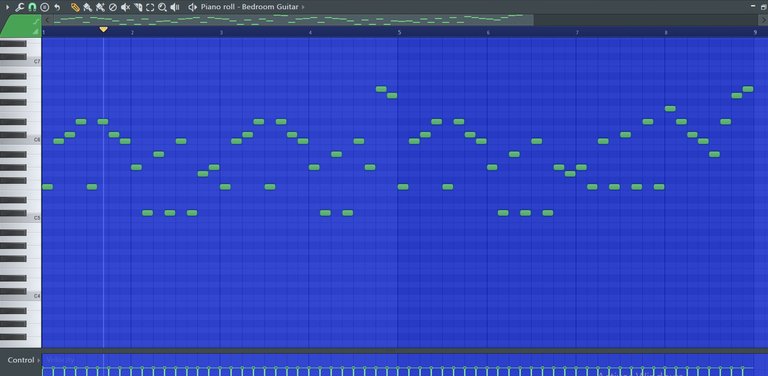Image resolution: width=768 pixels, height=376 pixels.
Task: Open the Bedroom Guitar target channel arrow
Action: (x=303, y=7)
